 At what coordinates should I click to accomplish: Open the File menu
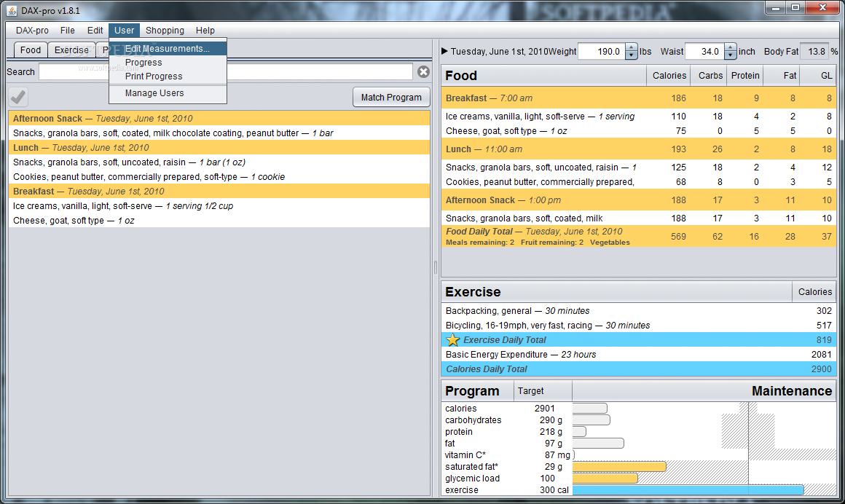click(67, 30)
